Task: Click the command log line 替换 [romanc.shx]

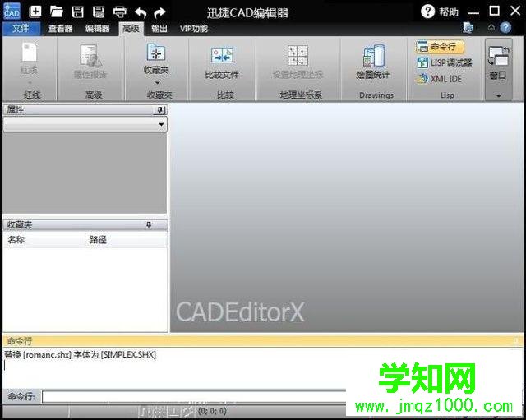Action: point(81,354)
